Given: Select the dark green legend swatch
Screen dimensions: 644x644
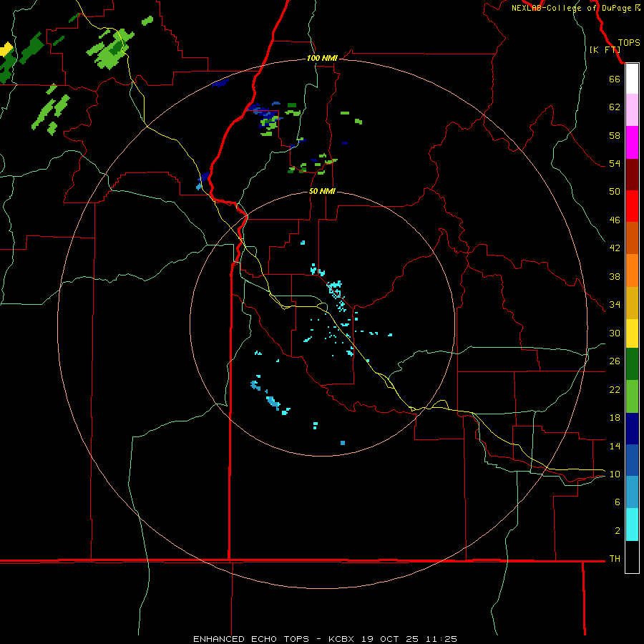Looking at the screenshot, I should tap(632, 364).
